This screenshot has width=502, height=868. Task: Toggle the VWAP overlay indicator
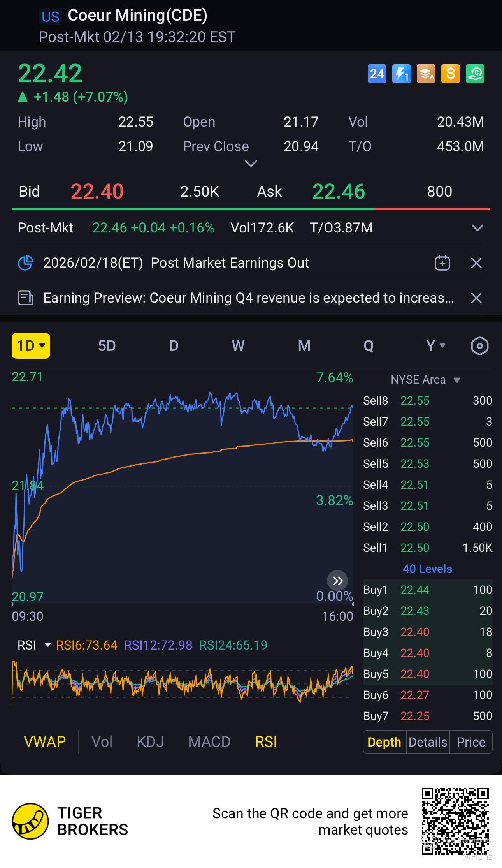point(45,742)
